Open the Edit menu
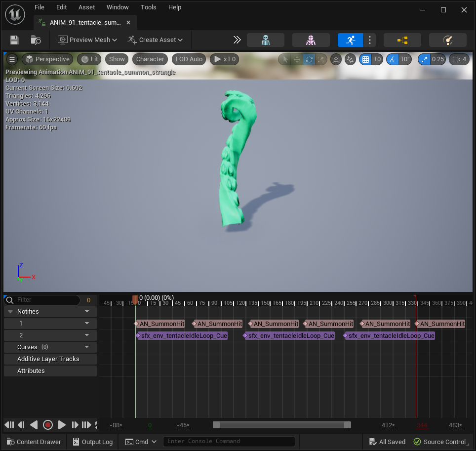Image resolution: width=476 pixels, height=451 pixels. click(61, 7)
